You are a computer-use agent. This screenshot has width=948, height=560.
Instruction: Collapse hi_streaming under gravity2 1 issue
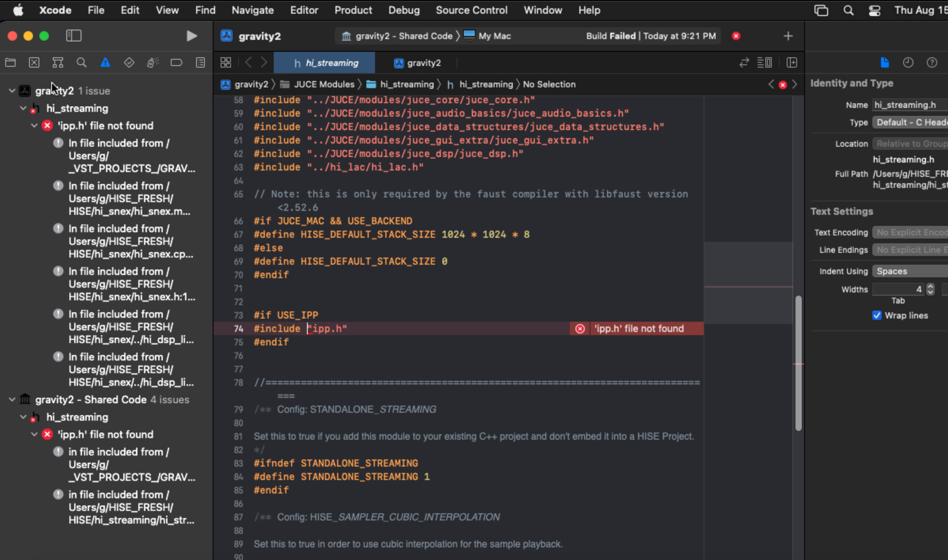(23, 108)
